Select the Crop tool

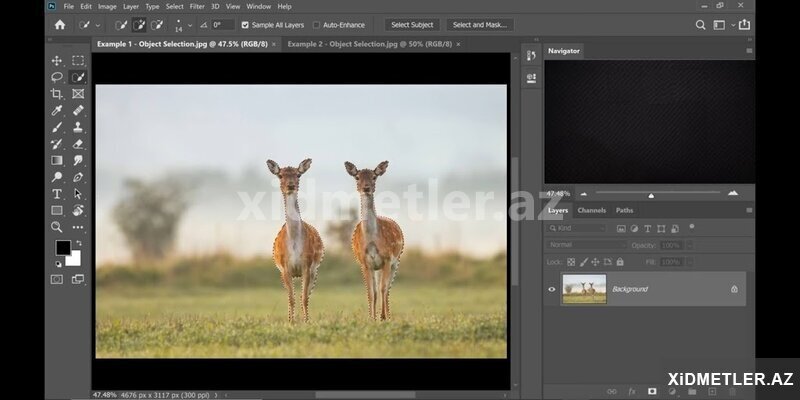tap(57, 94)
